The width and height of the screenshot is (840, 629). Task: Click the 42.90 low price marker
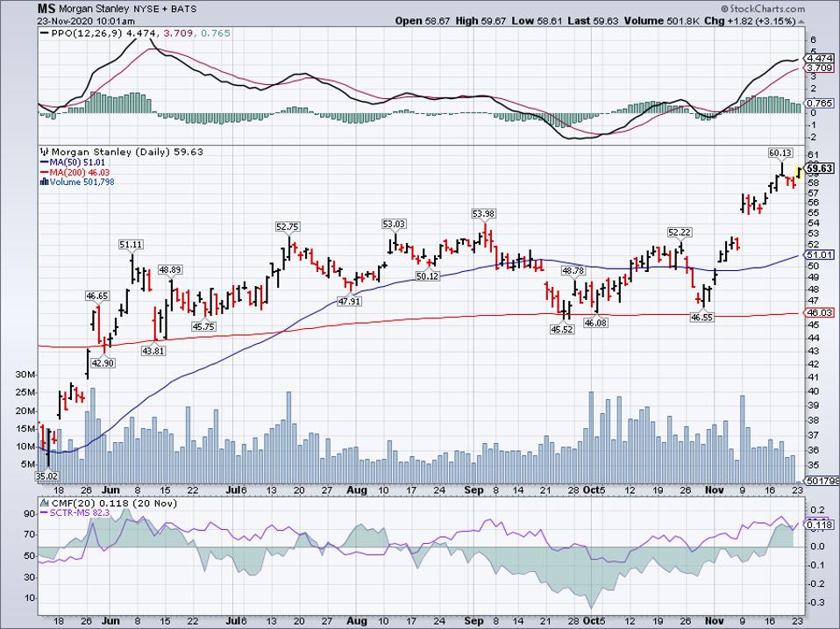tap(103, 363)
